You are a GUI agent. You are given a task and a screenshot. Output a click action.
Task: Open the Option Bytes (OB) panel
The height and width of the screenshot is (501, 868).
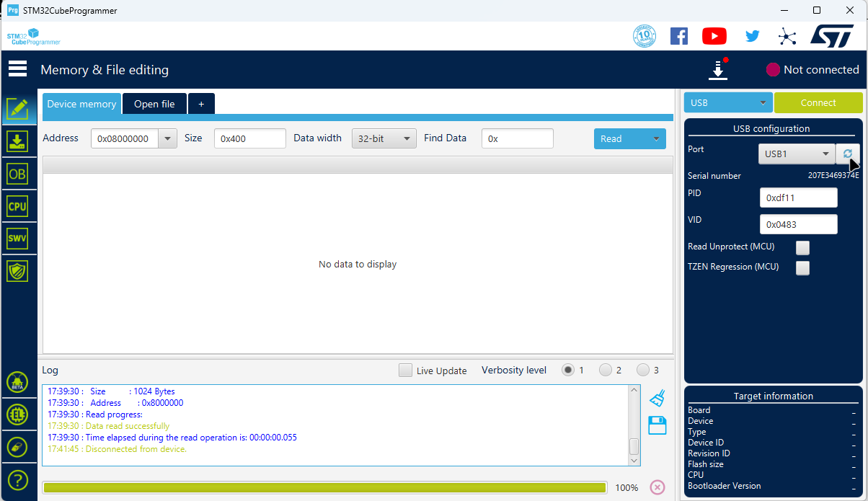click(x=17, y=174)
